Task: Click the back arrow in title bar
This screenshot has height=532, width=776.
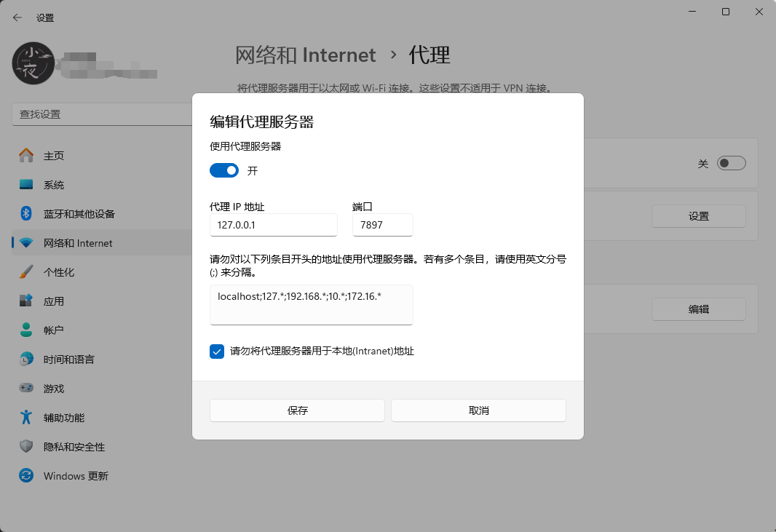Action: coord(17,17)
